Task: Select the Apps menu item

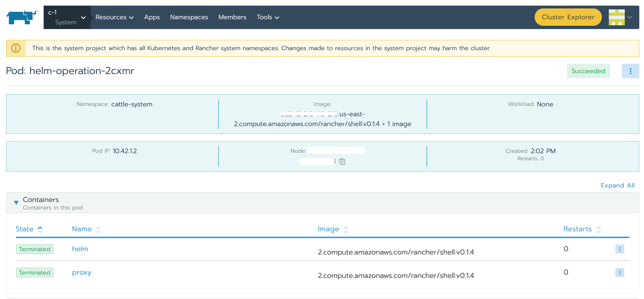Action: coord(152,17)
